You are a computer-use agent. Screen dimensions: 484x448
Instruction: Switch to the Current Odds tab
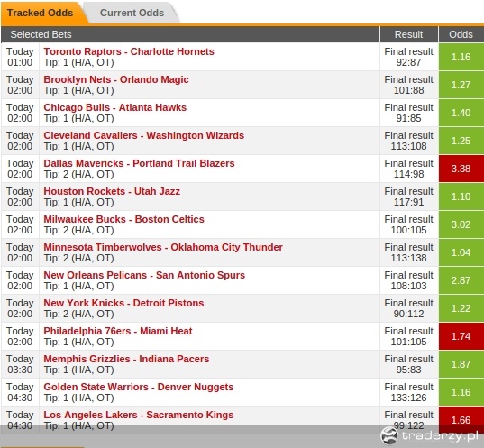point(132,13)
